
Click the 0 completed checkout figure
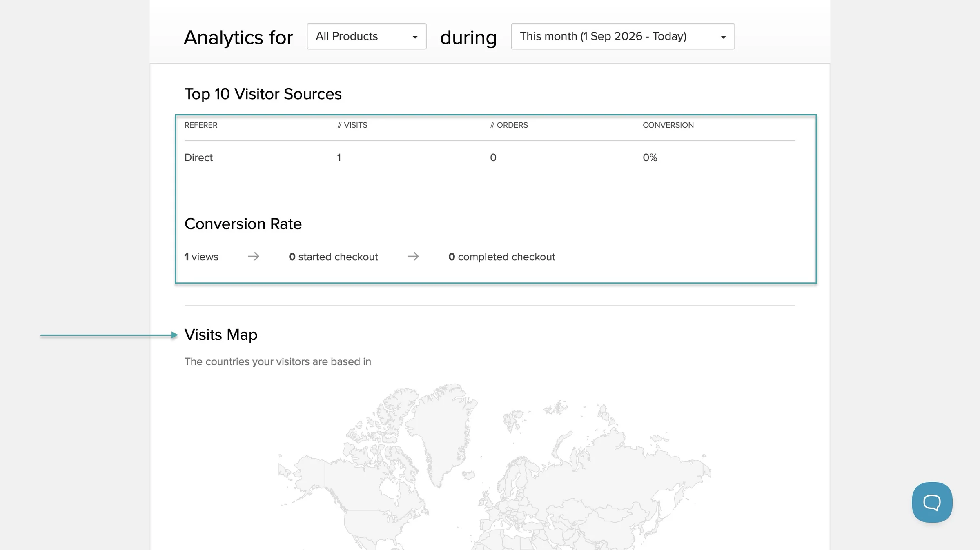click(x=502, y=257)
